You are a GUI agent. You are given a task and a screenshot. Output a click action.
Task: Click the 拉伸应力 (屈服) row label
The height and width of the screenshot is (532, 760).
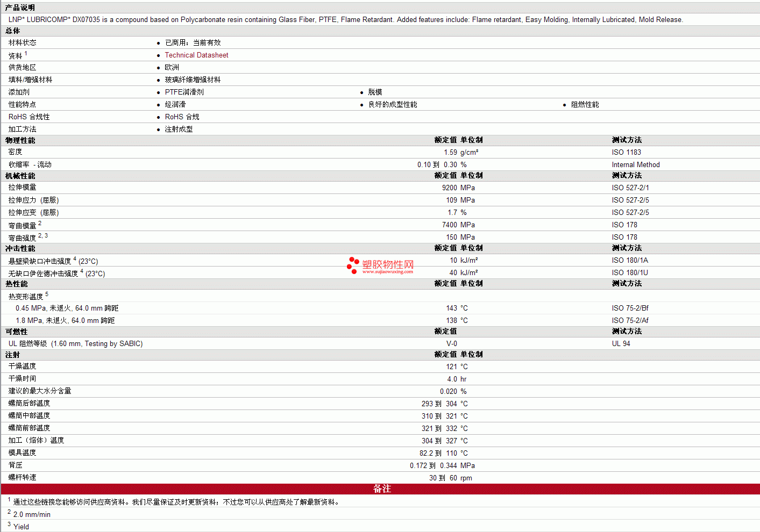point(34,200)
